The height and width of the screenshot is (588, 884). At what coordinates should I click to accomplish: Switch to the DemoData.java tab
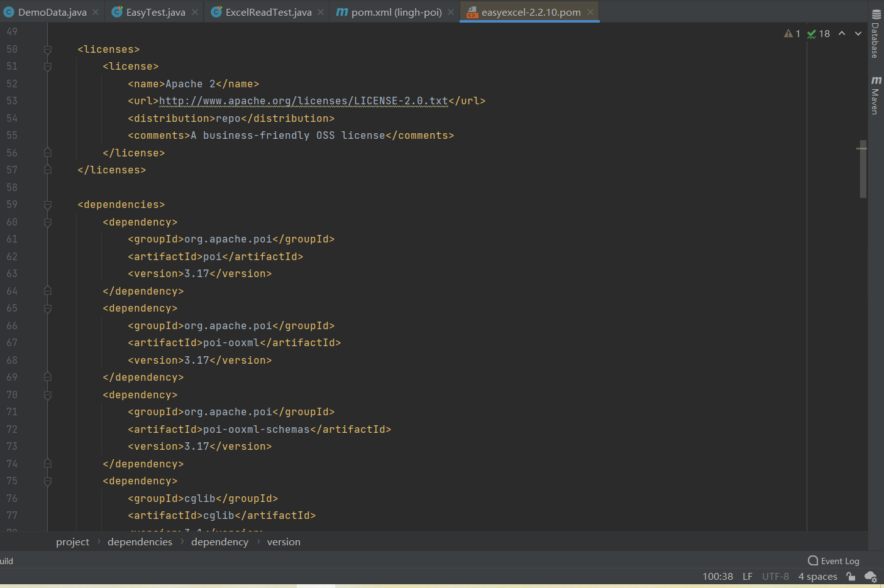point(52,12)
